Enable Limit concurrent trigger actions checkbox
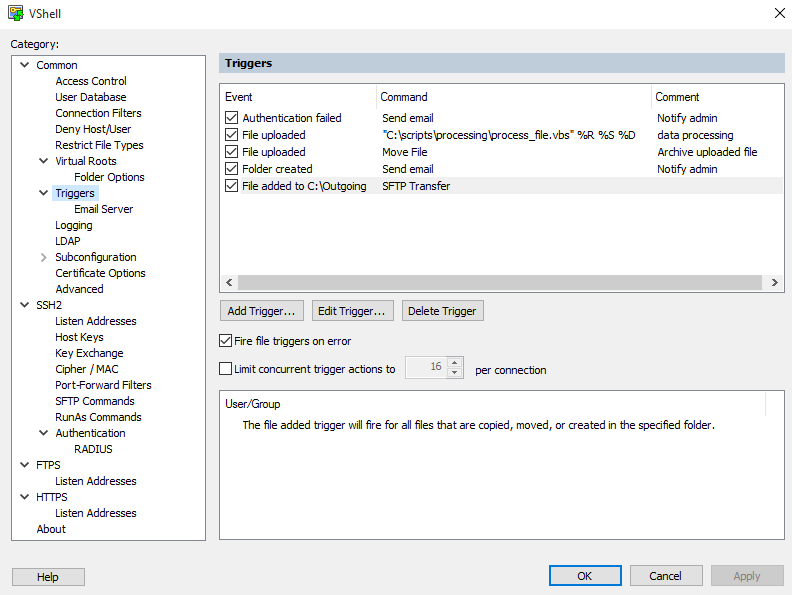 (x=225, y=369)
